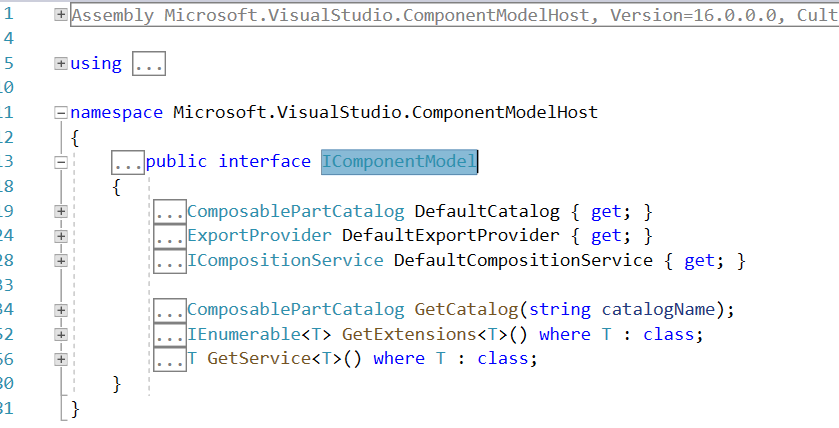Expand the collapsed Assembly header region
The image size is (839, 428).
click(61, 15)
